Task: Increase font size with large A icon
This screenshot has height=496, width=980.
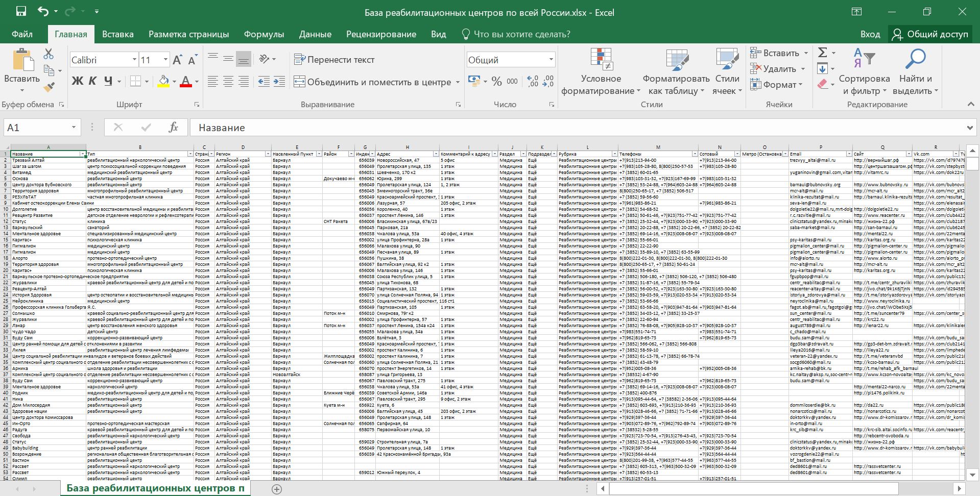Action: coord(177,60)
